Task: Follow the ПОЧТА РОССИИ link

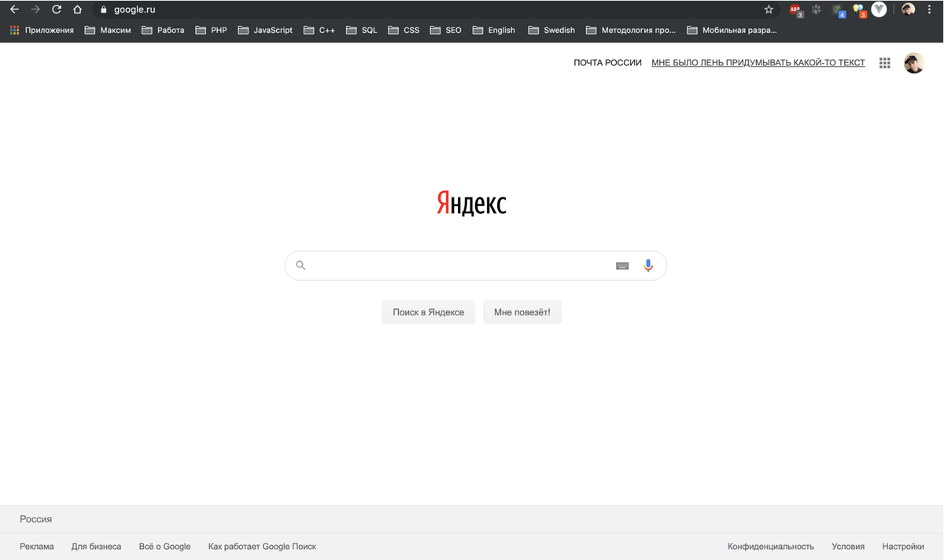Action: (x=607, y=62)
